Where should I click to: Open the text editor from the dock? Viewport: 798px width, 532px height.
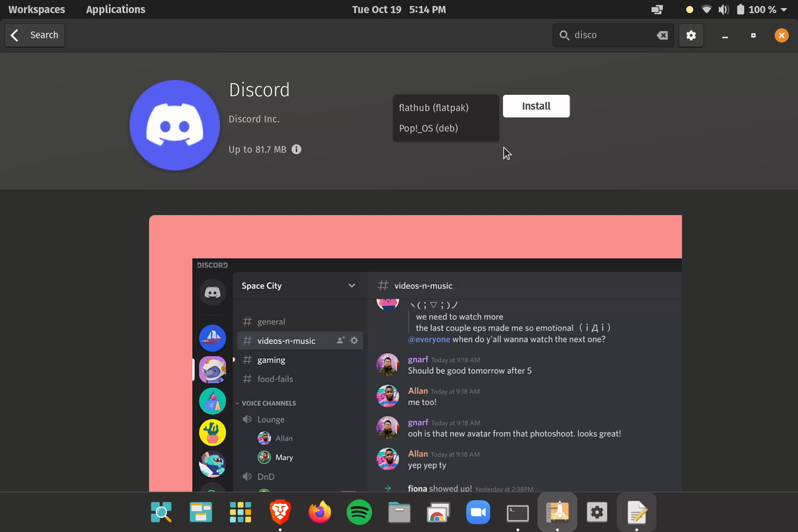637,512
